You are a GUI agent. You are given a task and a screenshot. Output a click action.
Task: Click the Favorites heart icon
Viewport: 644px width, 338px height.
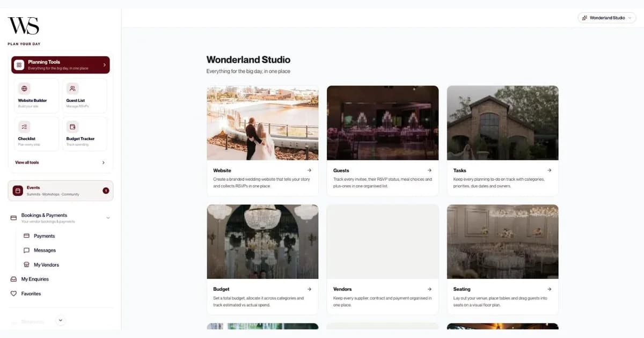click(x=14, y=293)
